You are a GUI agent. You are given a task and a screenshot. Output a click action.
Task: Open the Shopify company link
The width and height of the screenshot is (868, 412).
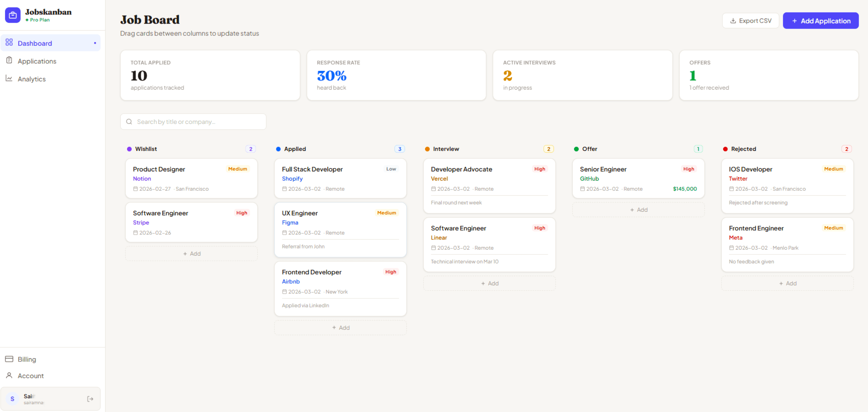point(292,178)
